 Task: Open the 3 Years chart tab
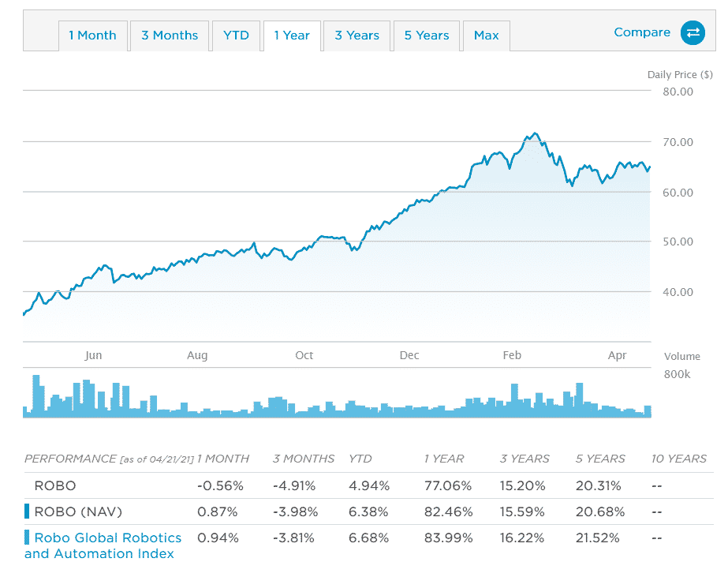357,36
